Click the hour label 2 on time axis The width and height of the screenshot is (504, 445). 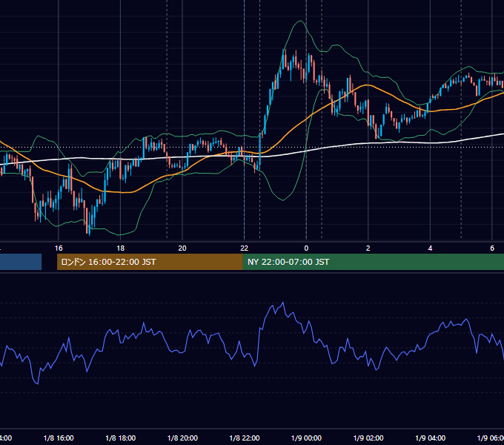(x=368, y=248)
